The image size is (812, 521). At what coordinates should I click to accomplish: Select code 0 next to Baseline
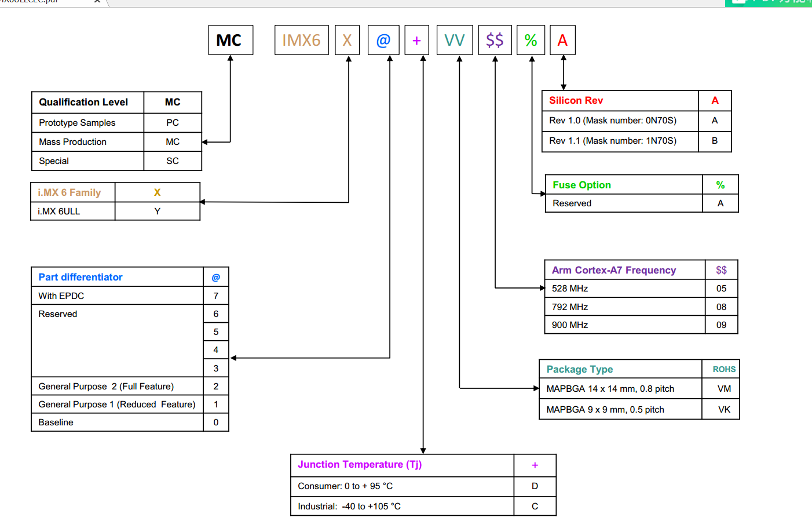[216, 422]
